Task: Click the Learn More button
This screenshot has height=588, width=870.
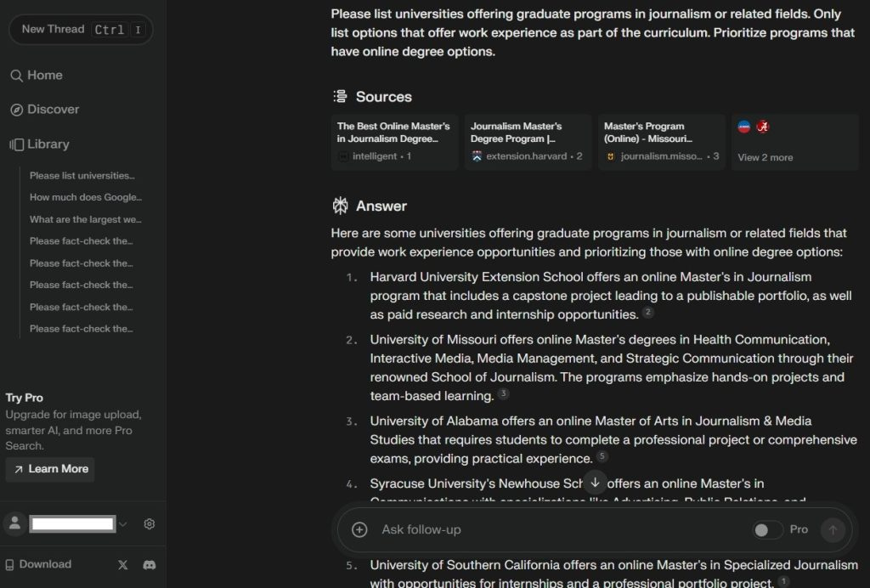Action: coord(50,469)
